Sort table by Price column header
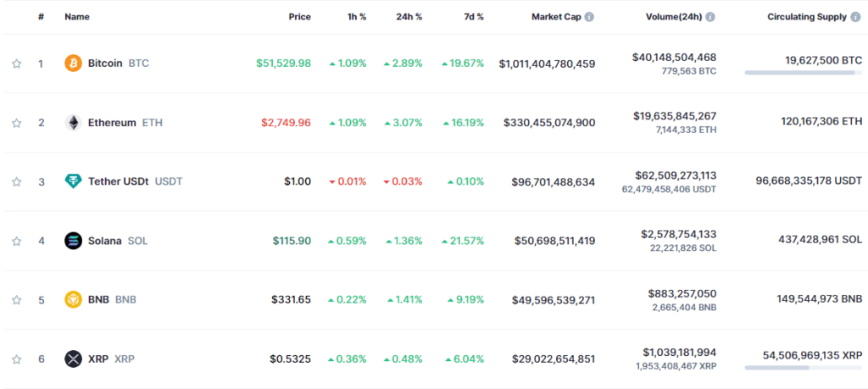The height and width of the screenshot is (389, 868). tap(299, 17)
